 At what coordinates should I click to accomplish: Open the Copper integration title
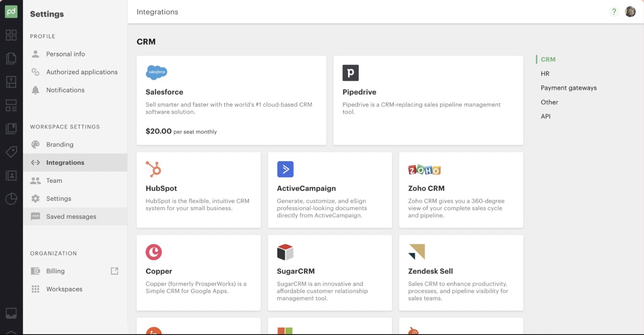point(158,271)
